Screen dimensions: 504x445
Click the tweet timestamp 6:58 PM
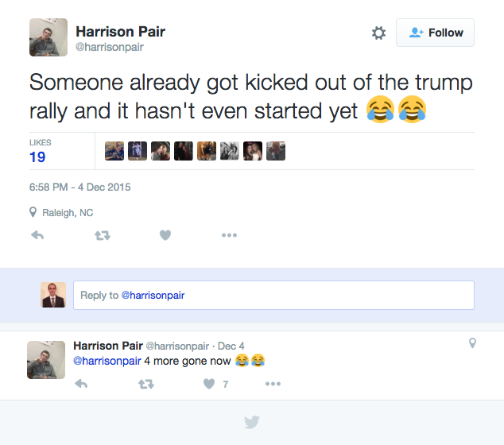pyautogui.click(x=79, y=188)
